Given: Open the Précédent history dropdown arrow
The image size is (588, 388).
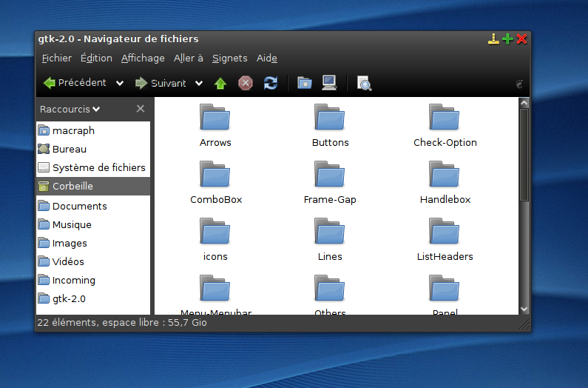Looking at the screenshot, I should click(120, 83).
